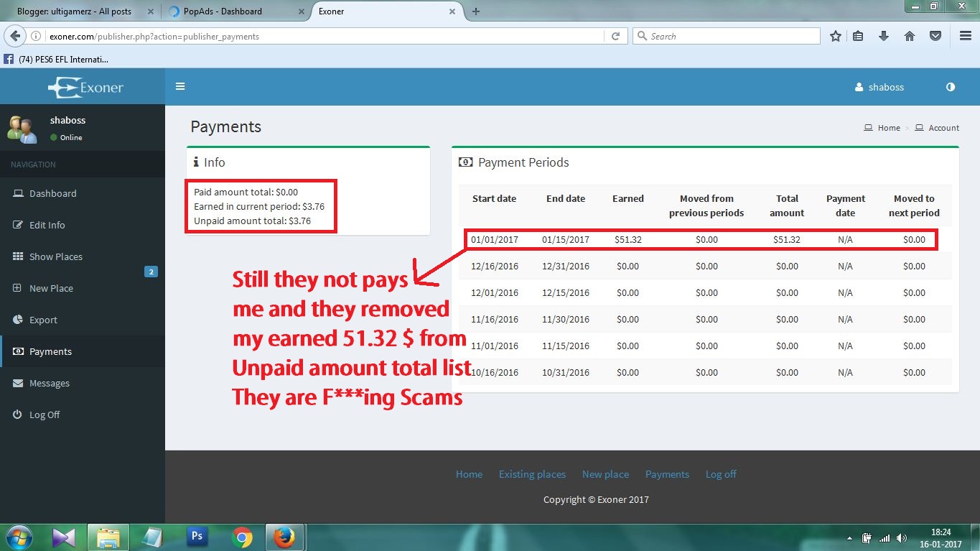Click the Exoner logo
Image resolution: width=980 pixels, height=551 pixels.
(85, 87)
